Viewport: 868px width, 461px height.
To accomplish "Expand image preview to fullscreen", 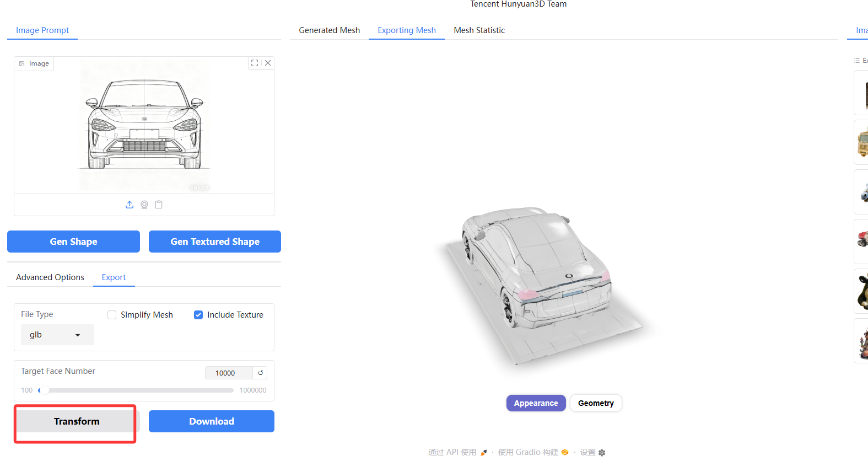I will [255, 63].
